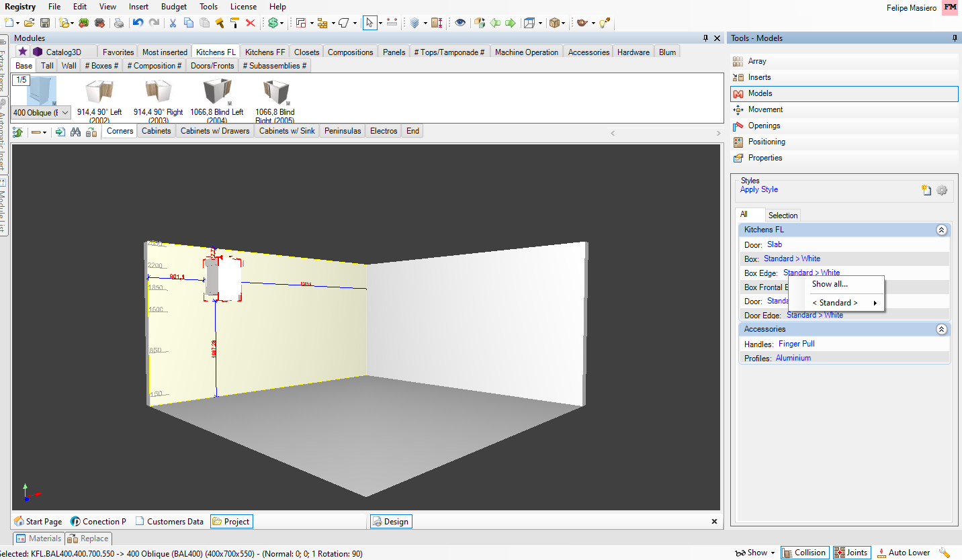Click the Finger Pull handles link
This screenshot has height=560, width=962.
797,344
